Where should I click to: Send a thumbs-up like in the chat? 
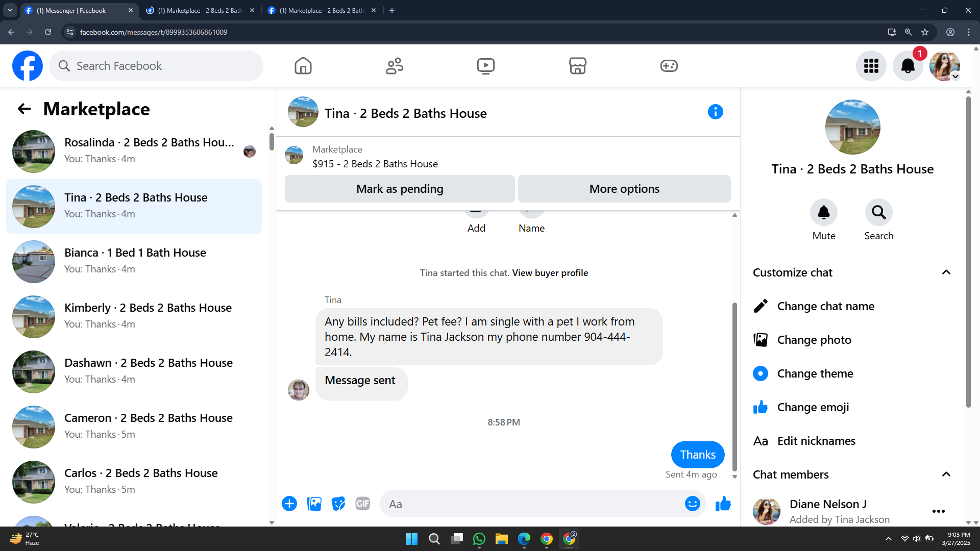723,504
